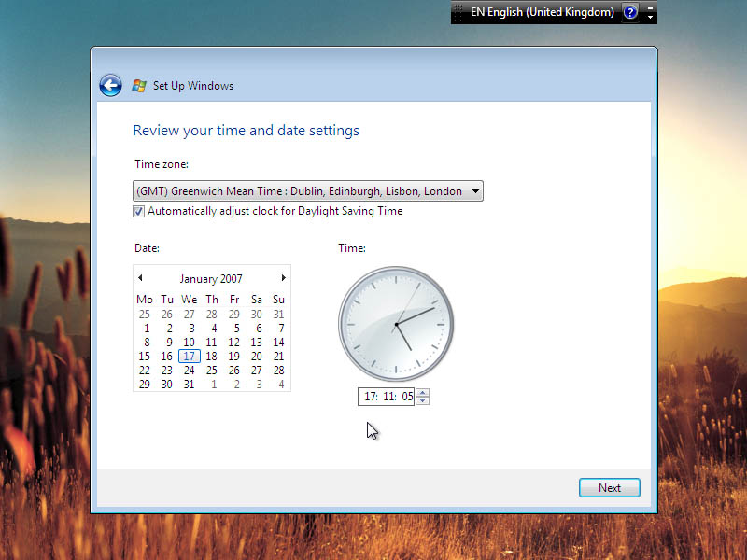
Task: Select January 6 on the calendar
Action: [260, 329]
